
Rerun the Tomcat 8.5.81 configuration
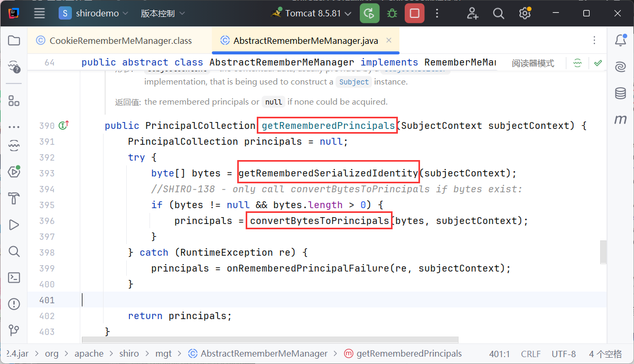(370, 13)
